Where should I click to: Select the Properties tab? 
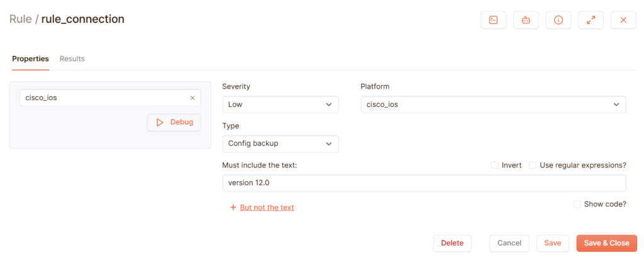tap(30, 59)
